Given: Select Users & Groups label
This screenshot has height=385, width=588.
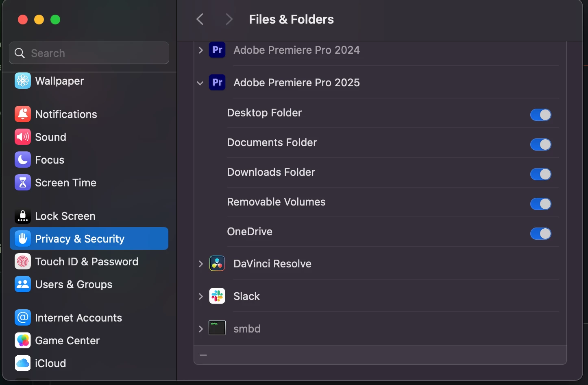Looking at the screenshot, I should 74,284.
